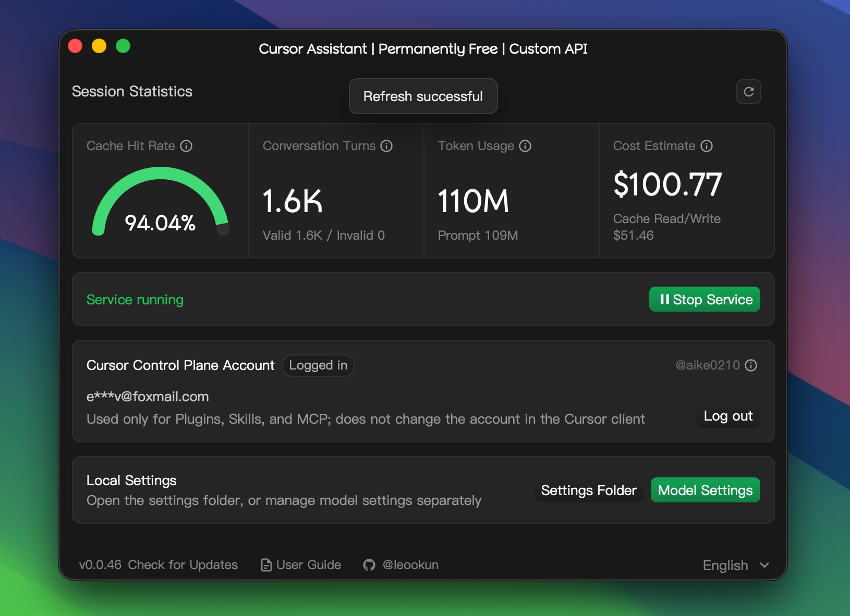Close the window with red button
The image size is (850, 616).
(75, 46)
